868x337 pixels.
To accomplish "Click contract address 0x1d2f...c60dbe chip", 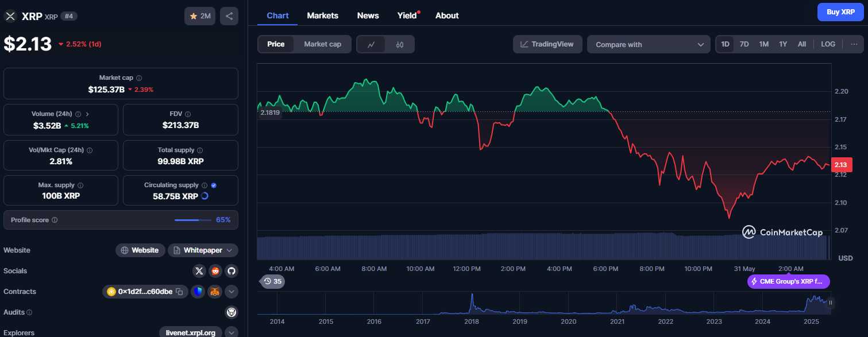I will (145, 292).
